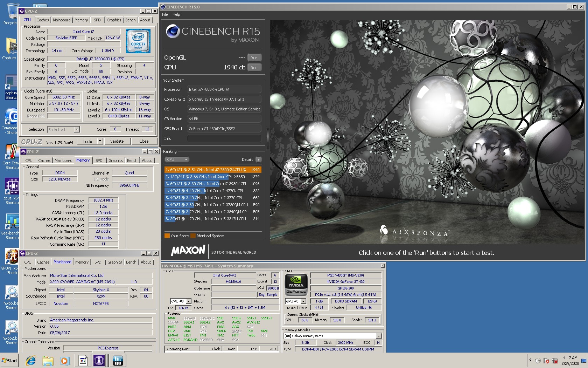Viewport: 588px width, 368px height.
Task: Open the File menu in Cinebench
Action: tap(165, 14)
